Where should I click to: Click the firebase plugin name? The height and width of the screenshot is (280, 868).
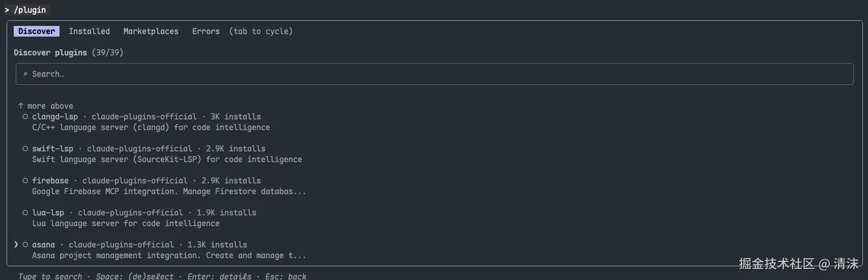click(50, 181)
